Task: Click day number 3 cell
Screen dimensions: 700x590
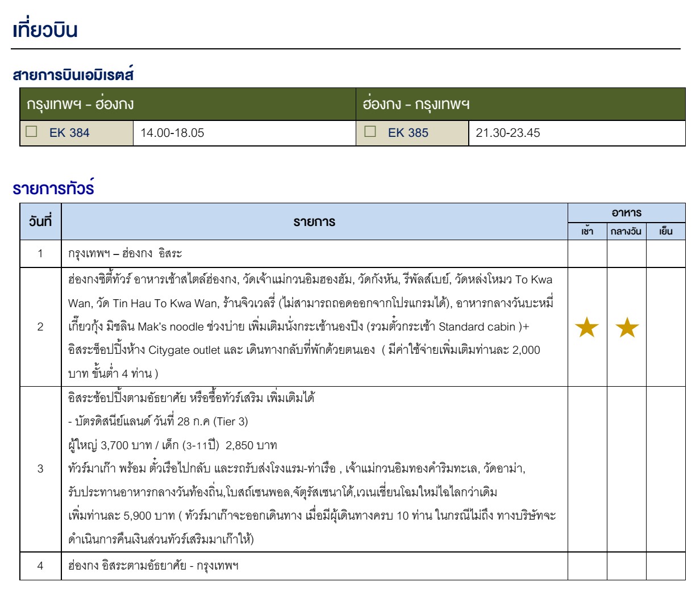Action: pos(40,468)
